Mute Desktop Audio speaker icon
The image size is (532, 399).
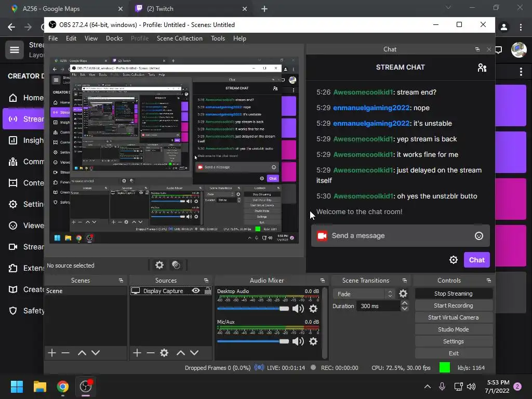pos(298,309)
